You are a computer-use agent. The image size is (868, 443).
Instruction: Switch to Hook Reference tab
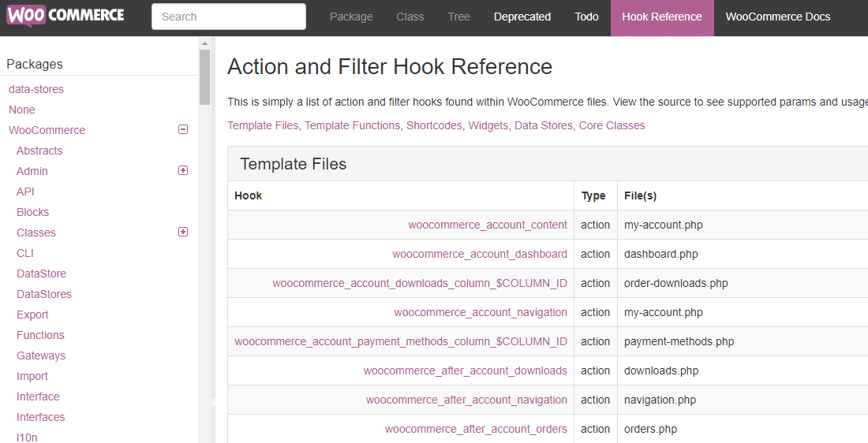661,17
